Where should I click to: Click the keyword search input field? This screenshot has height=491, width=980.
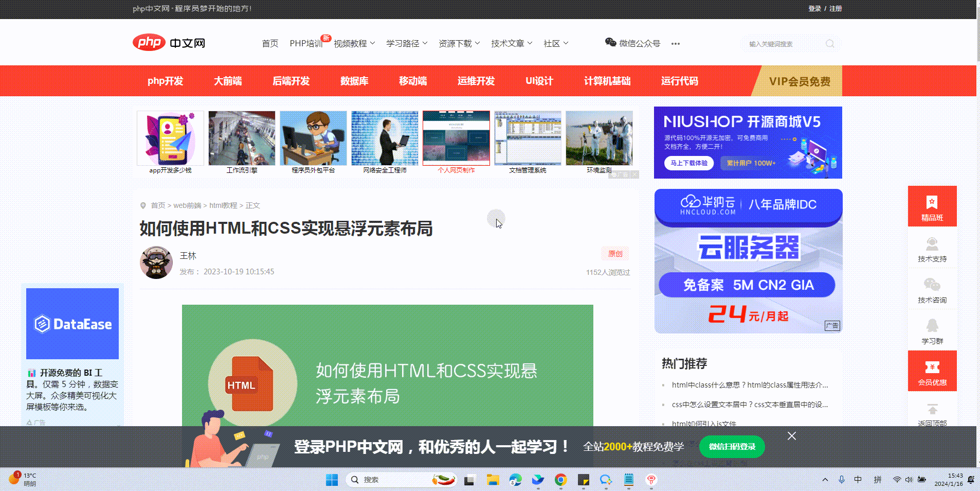[x=783, y=44]
